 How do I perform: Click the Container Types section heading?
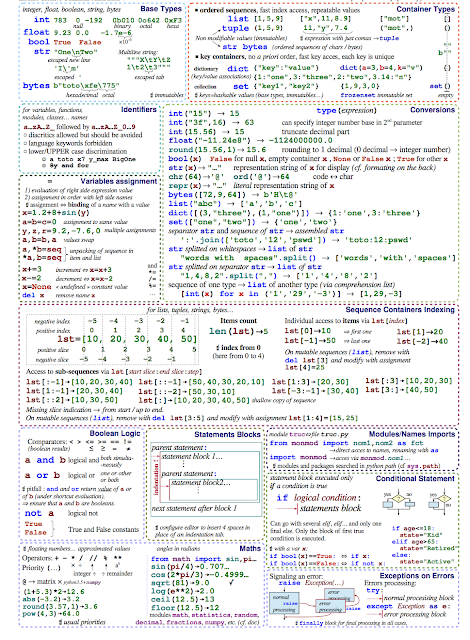(x=426, y=9)
